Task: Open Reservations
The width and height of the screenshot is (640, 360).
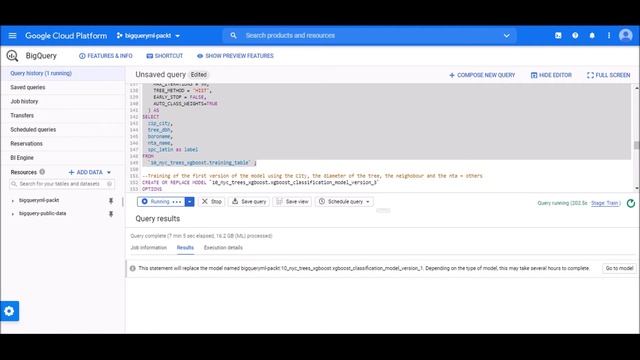Action: [63, 144]
